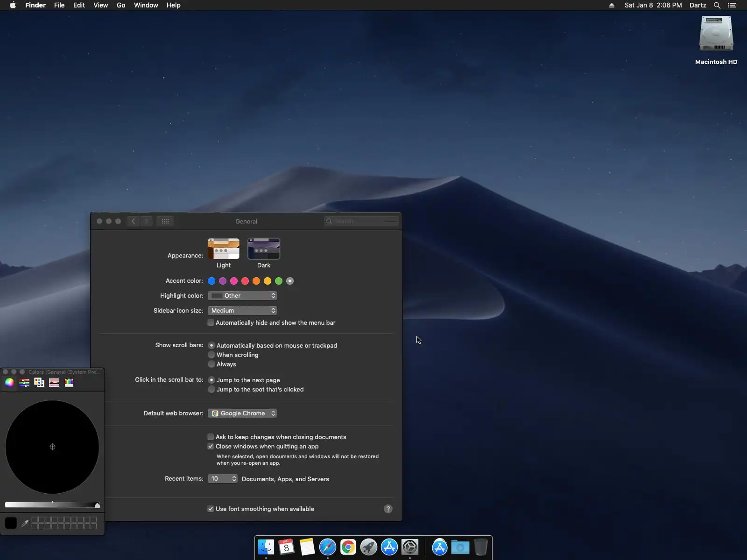Select the Light appearance
Viewport: 747px width, 560px height.
(x=224, y=249)
